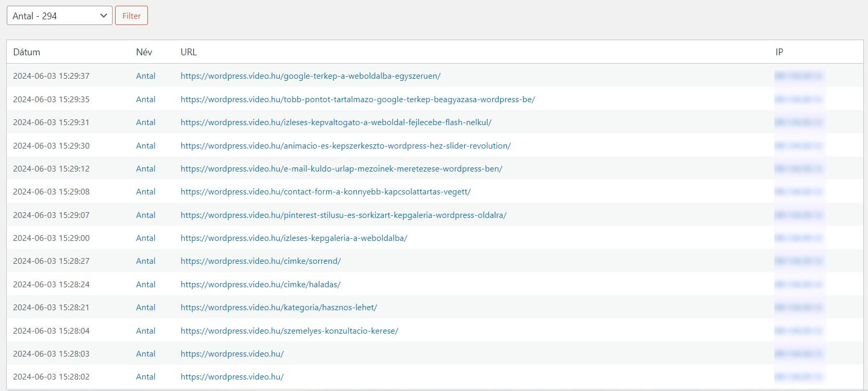Click the Dátum column header
Viewport: 868px width, 391px height.
[x=27, y=52]
